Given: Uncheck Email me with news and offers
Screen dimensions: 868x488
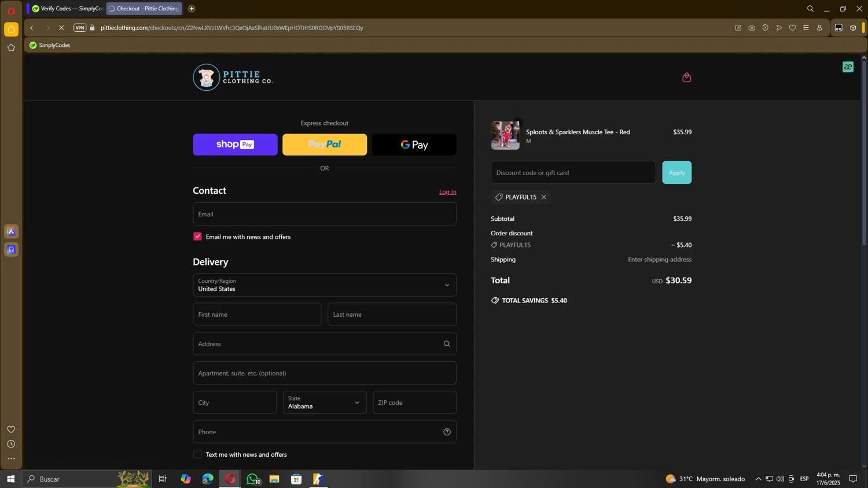Looking at the screenshot, I should click(197, 236).
